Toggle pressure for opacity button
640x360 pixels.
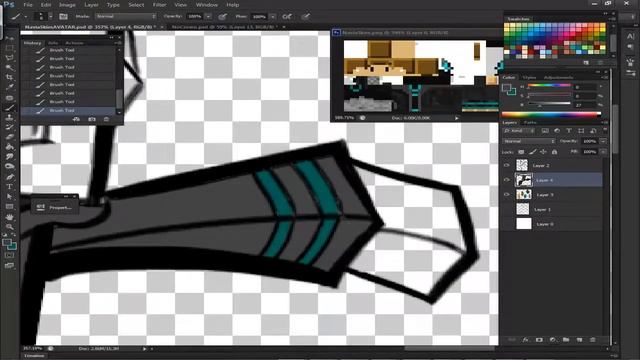(x=222, y=16)
